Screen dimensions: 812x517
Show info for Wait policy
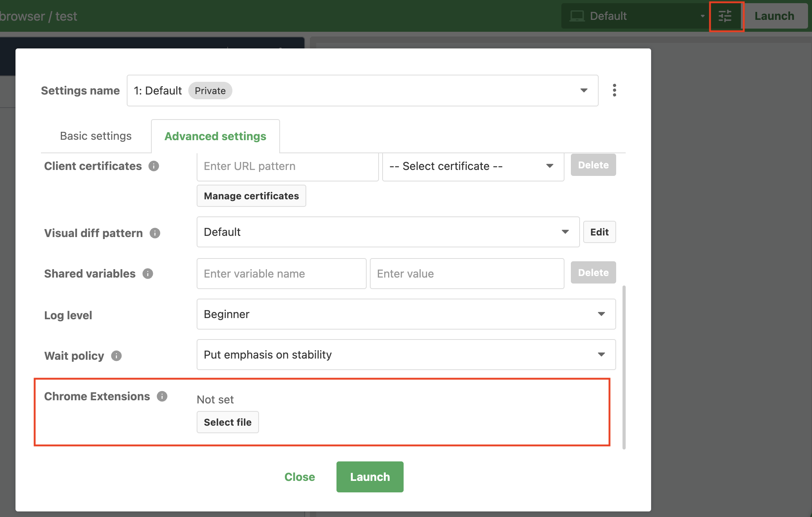[x=116, y=356]
